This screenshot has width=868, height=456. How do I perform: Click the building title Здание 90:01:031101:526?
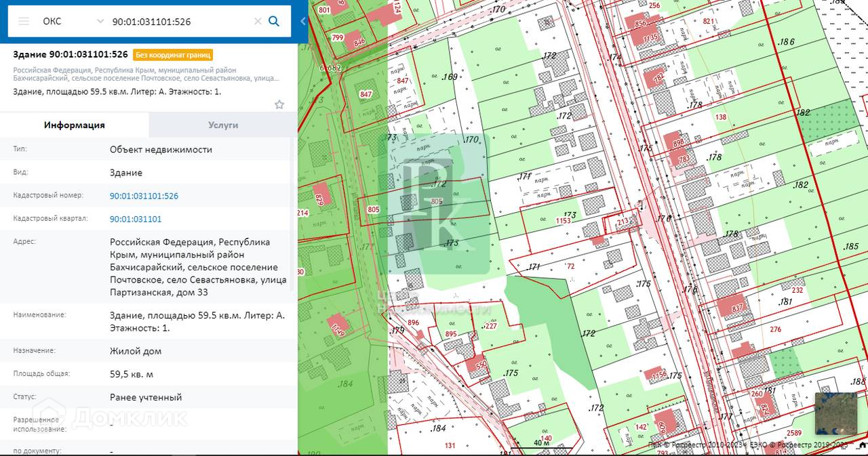tap(71, 54)
